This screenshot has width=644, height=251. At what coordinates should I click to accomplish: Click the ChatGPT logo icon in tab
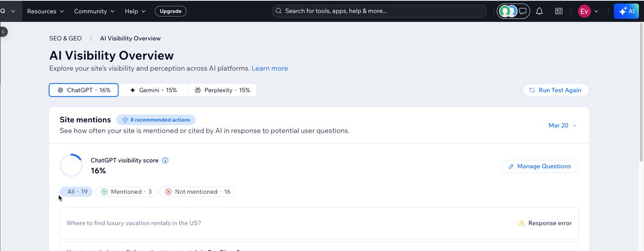click(61, 90)
